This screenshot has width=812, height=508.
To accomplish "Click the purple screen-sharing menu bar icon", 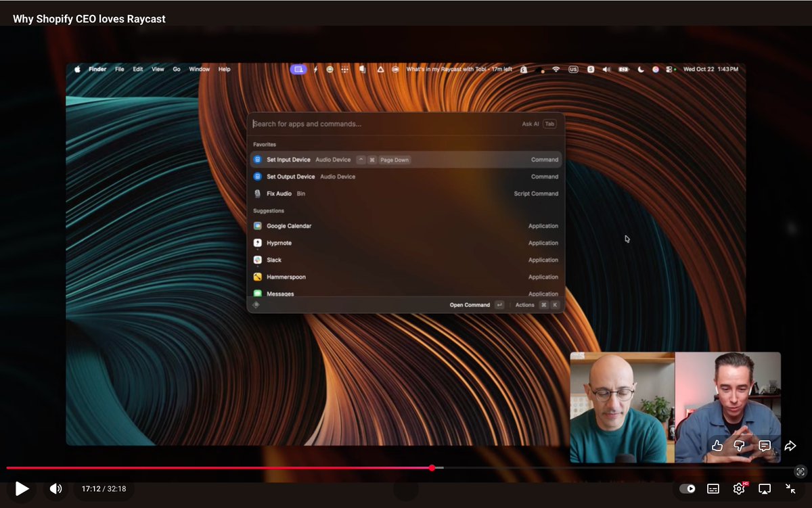I will (x=298, y=69).
